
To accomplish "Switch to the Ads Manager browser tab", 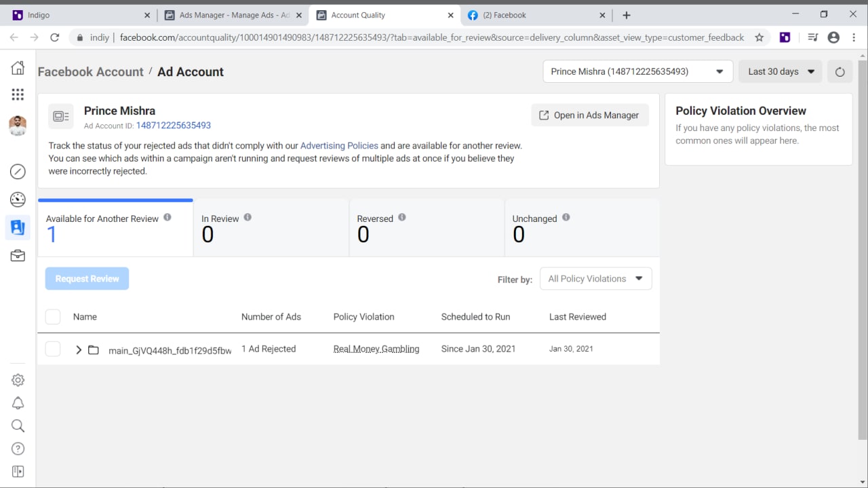I will tap(232, 15).
